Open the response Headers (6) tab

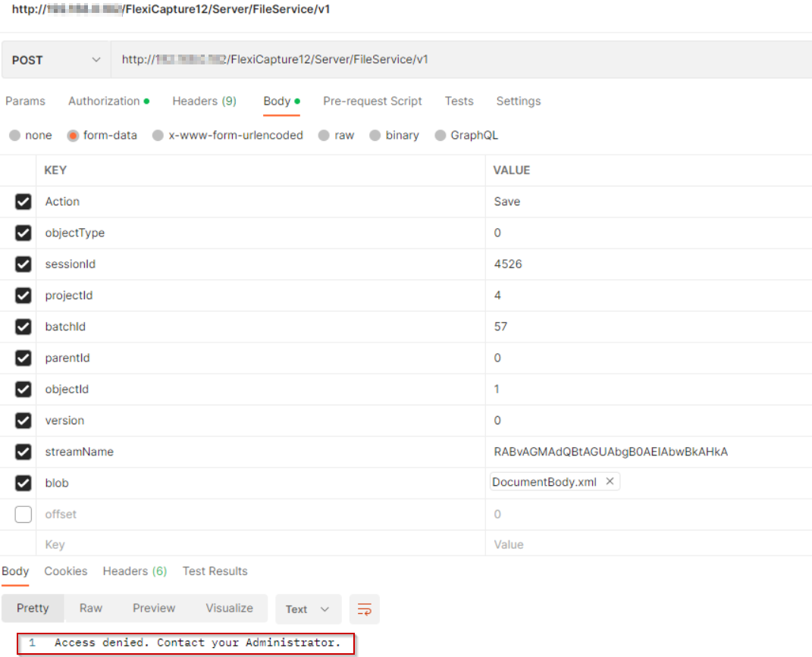[x=135, y=571]
